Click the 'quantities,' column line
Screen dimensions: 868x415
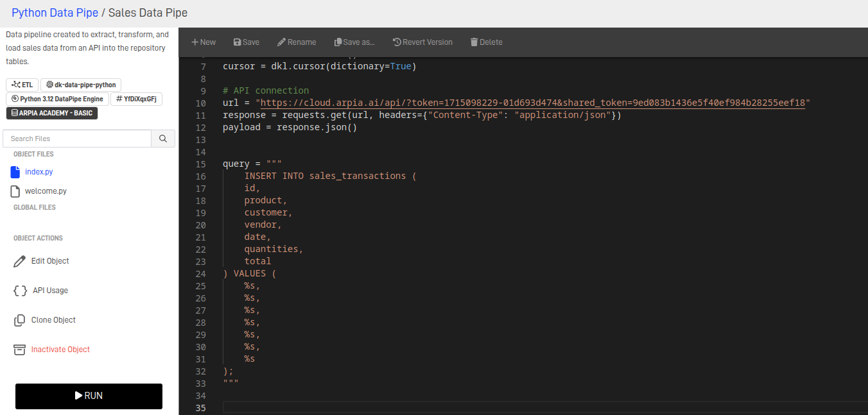click(x=273, y=249)
